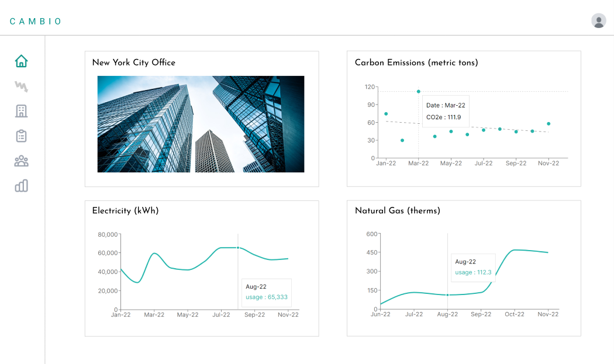The image size is (614, 364).
Task: Click the Date : Mar-22 tooltip text
Action: point(446,105)
